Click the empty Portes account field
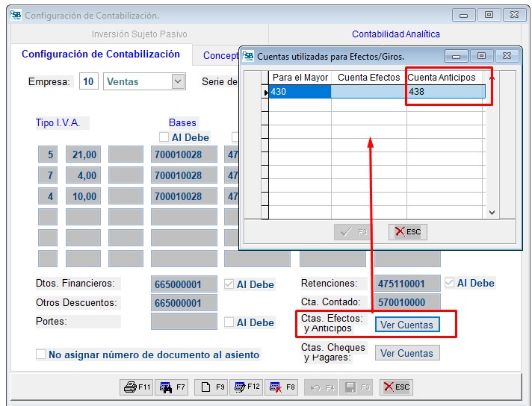The width and height of the screenshot is (532, 406). [184, 321]
